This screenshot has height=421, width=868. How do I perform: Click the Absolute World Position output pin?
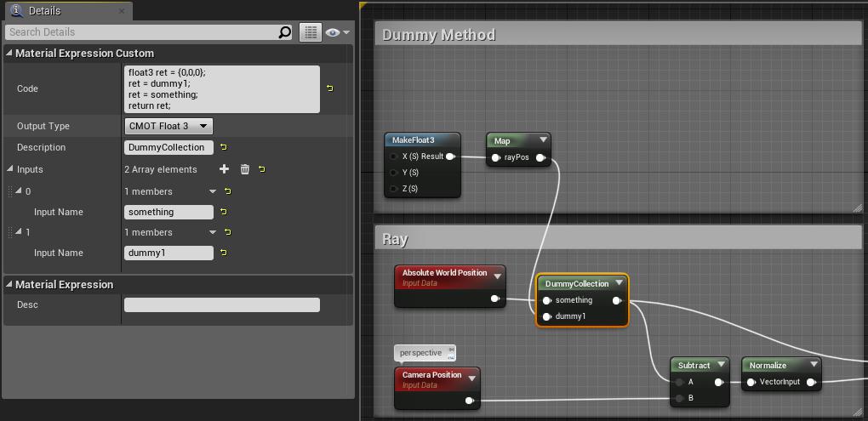coord(495,299)
